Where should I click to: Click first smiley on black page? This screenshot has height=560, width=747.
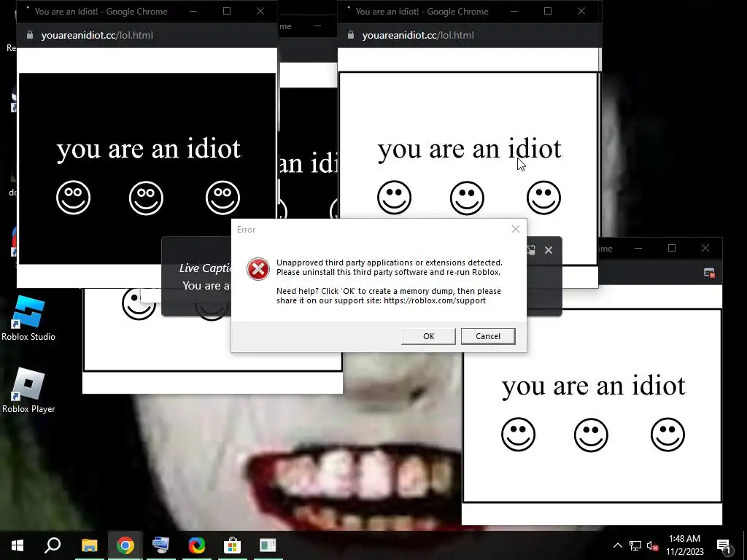click(74, 197)
